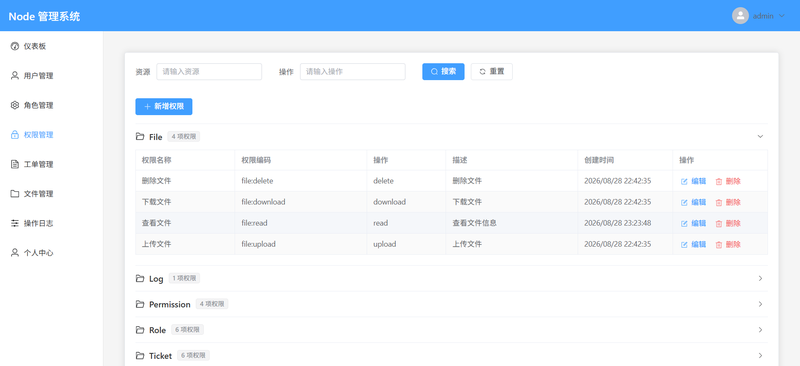Click the dashboard gauge icon beside 仪表板
The width and height of the screenshot is (800, 366).
point(15,46)
